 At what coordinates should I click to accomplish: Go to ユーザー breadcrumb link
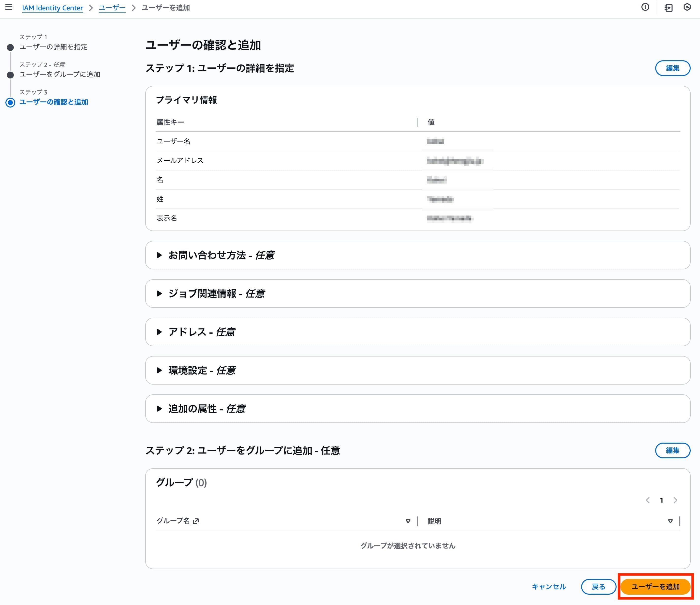click(x=112, y=8)
